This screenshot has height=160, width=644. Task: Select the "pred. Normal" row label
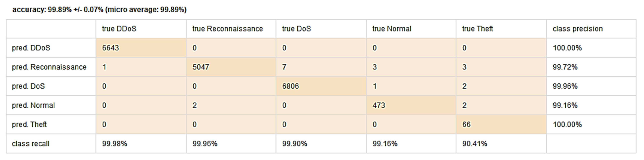(33, 105)
